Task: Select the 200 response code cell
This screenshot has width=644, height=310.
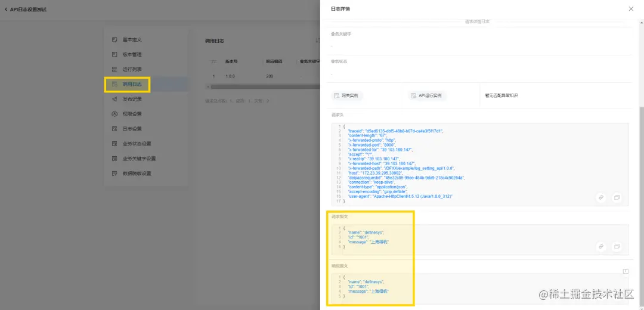Action: [x=270, y=76]
